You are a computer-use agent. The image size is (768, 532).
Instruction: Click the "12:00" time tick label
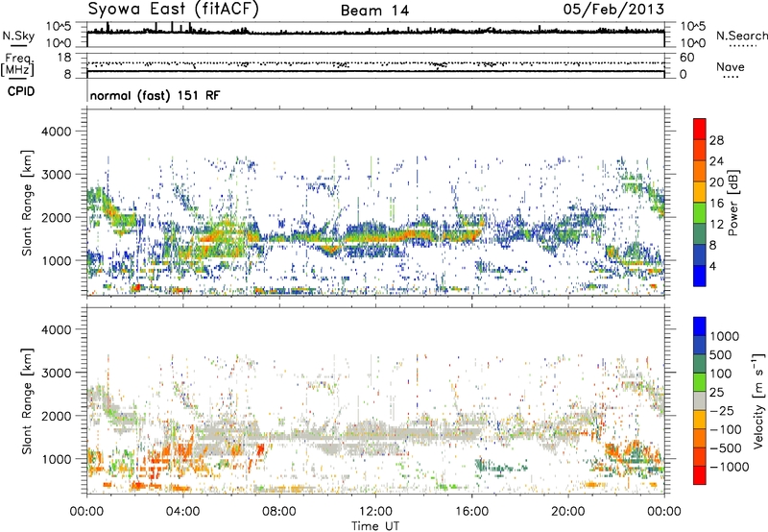pos(375,512)
